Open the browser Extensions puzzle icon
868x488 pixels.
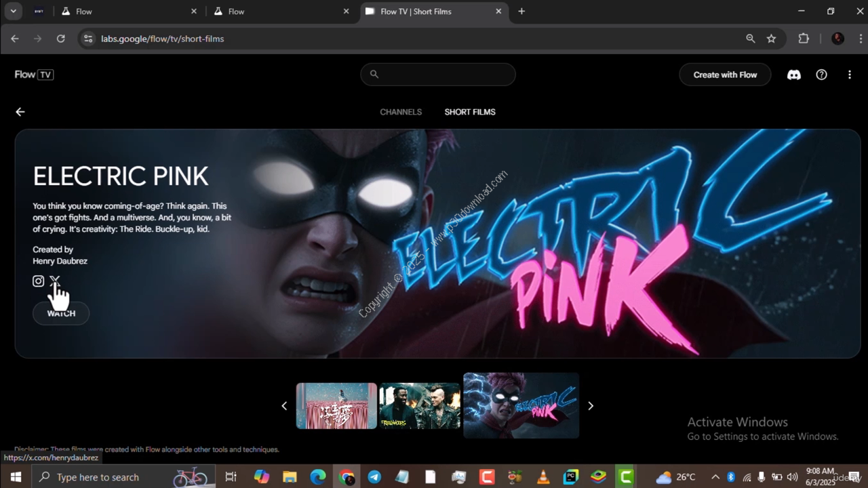804,39
